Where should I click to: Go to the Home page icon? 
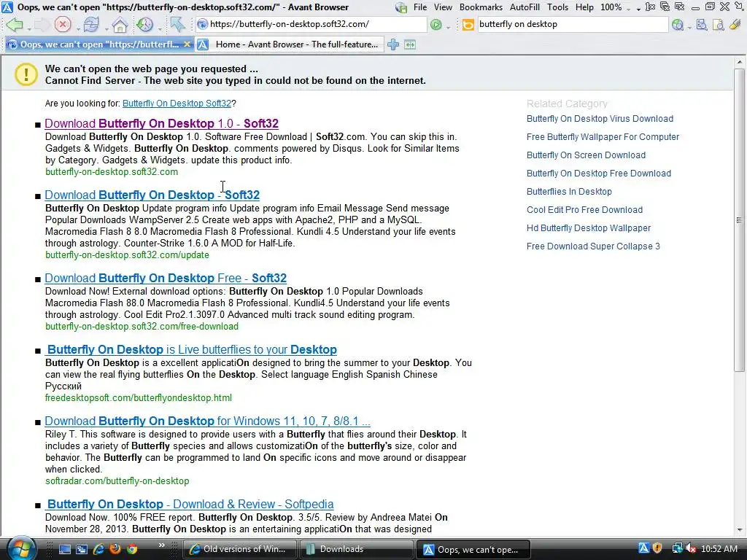120,24
